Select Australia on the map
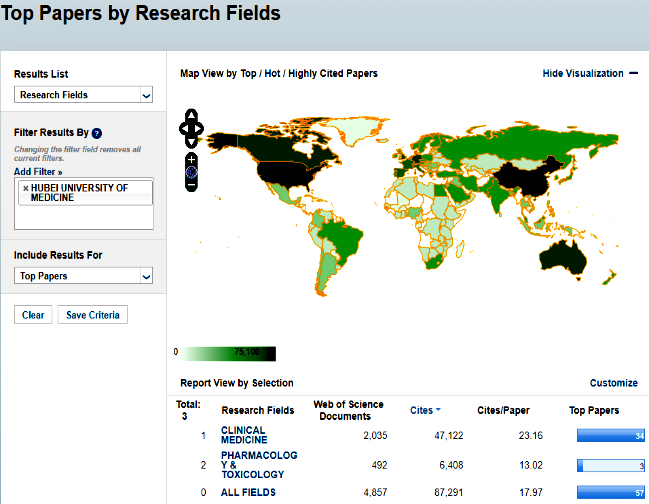This screenshot has width=649, height=504. (x=563, y=257)
